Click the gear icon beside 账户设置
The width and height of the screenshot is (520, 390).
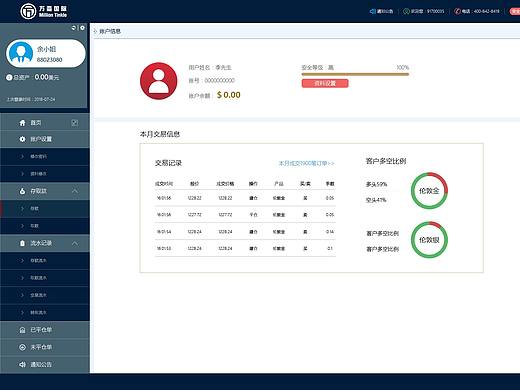(x=22, y=139)
